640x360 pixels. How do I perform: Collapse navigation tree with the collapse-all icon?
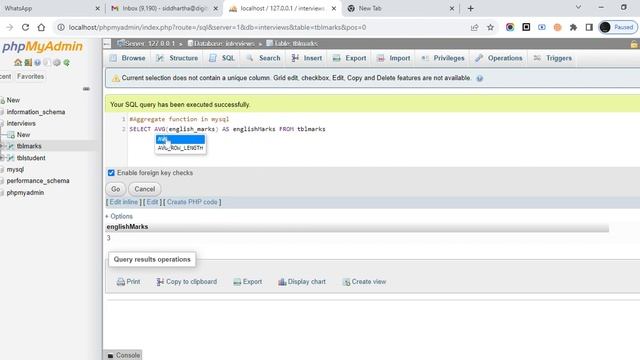86,89
